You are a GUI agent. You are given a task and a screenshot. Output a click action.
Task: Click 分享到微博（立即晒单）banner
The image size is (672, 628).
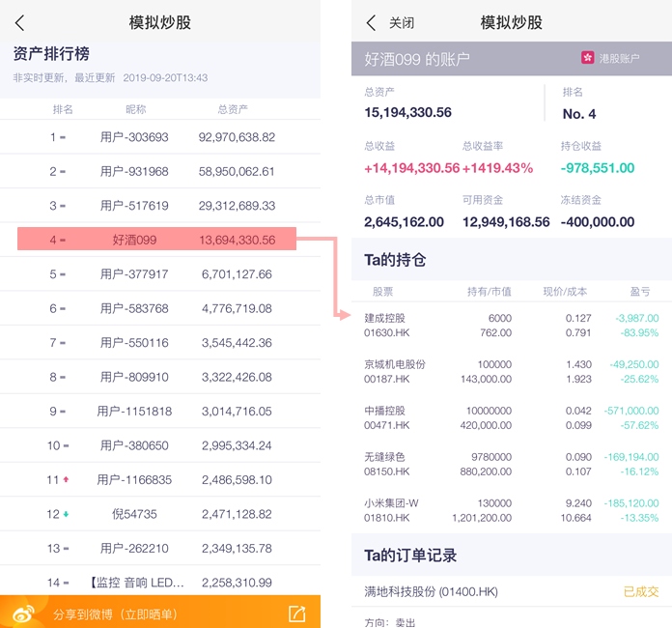[160, 612]
